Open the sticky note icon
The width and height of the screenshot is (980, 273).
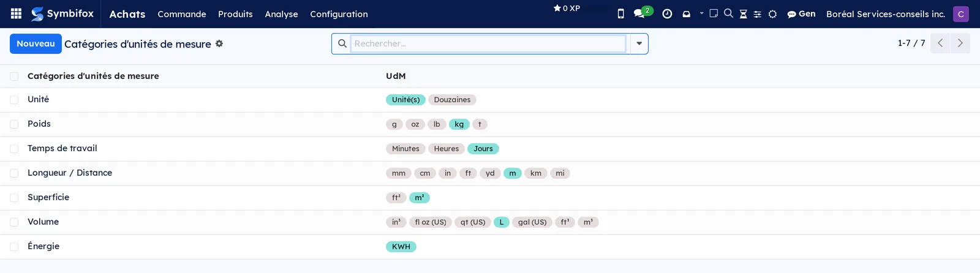[x=714, y=13]
